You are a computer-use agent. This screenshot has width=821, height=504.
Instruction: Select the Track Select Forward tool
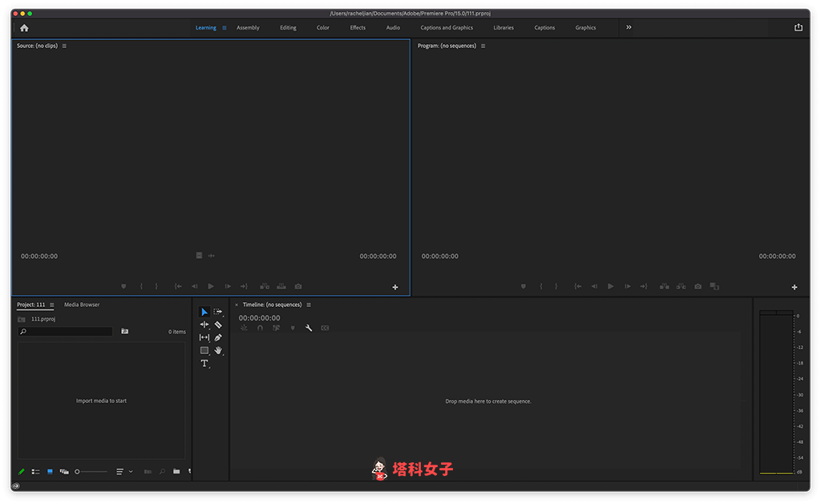point(216,311)
